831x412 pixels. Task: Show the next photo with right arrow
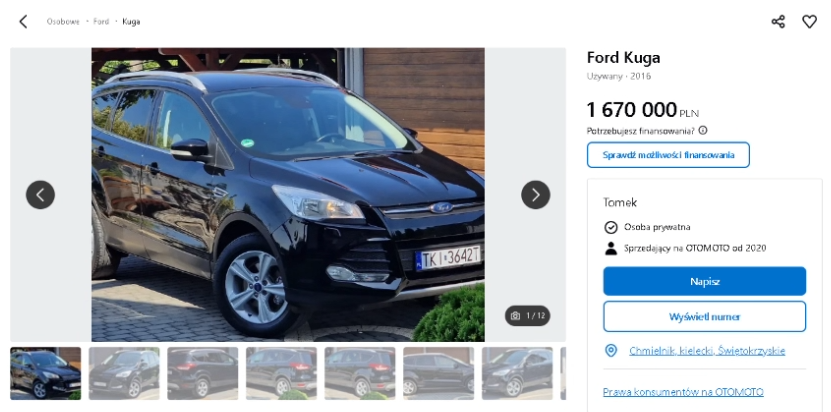535,195
